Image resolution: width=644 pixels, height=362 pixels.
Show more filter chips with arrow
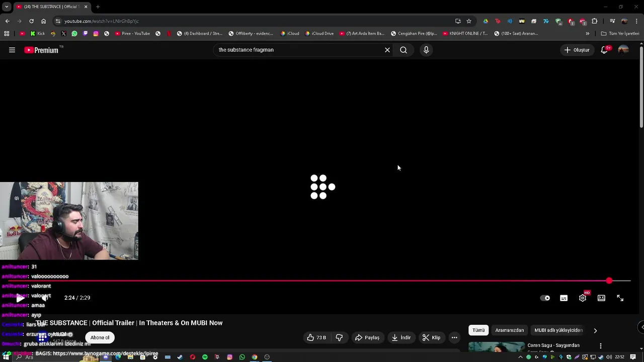(595, 331)
